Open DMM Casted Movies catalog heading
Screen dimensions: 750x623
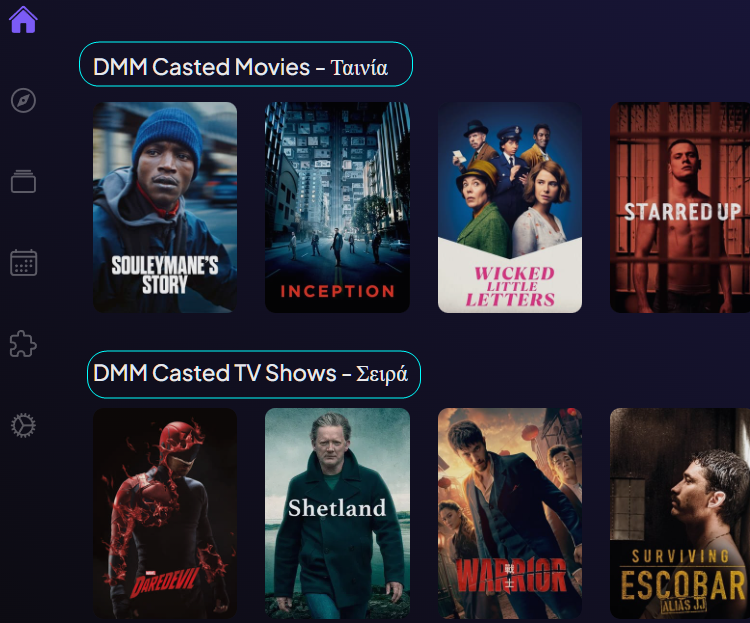point(246,64)
